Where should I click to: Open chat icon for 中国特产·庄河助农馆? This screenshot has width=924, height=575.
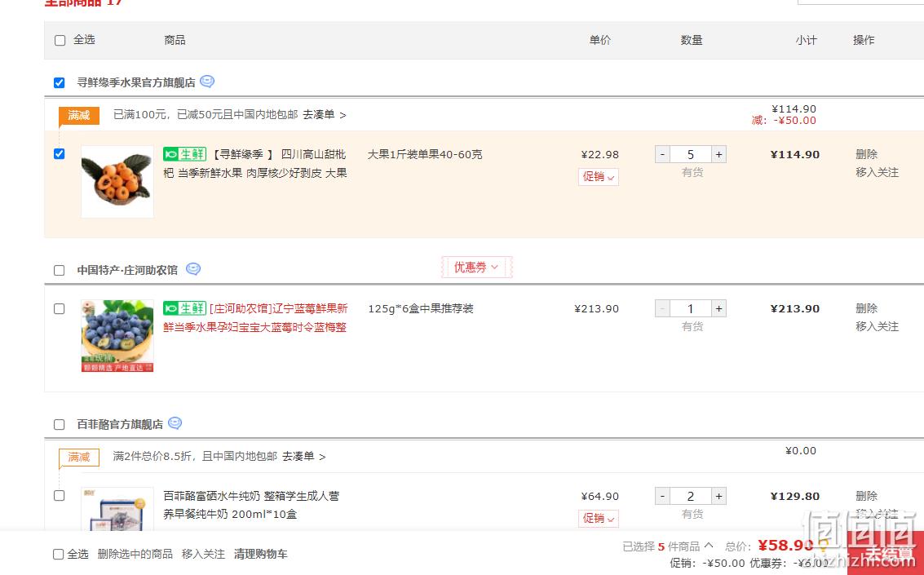coord(193,268)
